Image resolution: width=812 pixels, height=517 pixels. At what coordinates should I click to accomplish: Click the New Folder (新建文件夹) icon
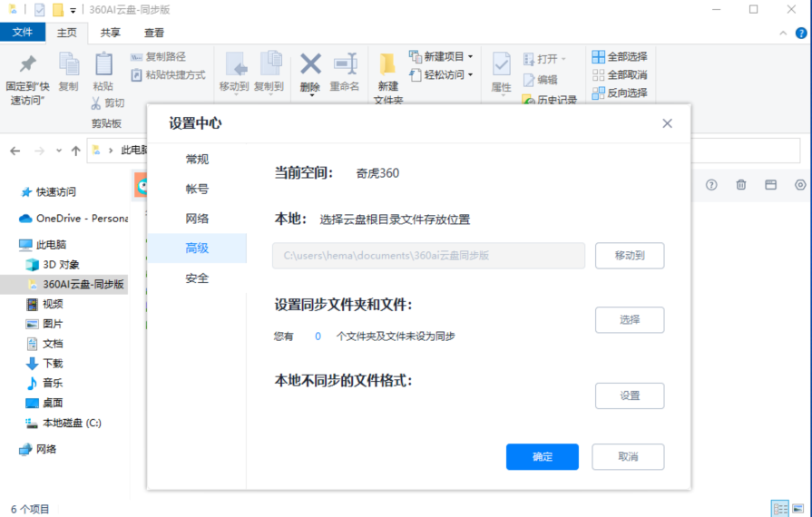click(387, 64)
